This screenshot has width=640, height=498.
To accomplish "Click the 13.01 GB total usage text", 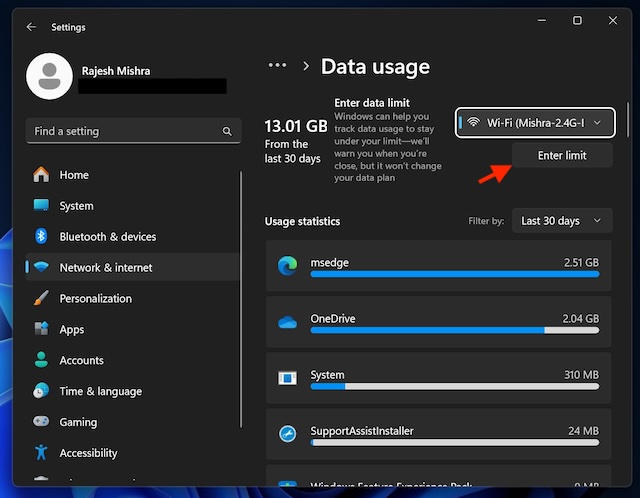I will 296,126.
